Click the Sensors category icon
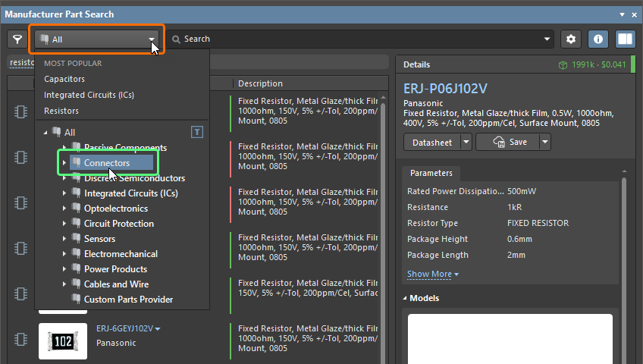 pos(76,238)
